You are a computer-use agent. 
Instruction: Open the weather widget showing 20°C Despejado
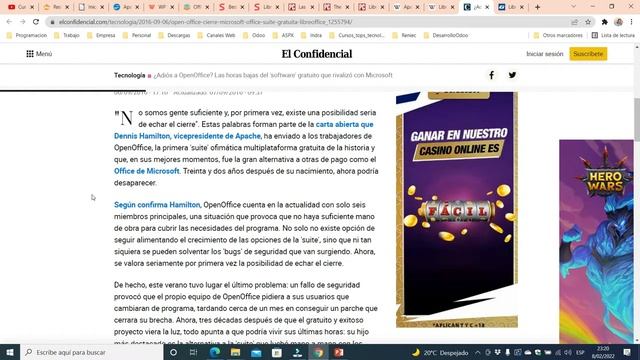coord(440,352)
